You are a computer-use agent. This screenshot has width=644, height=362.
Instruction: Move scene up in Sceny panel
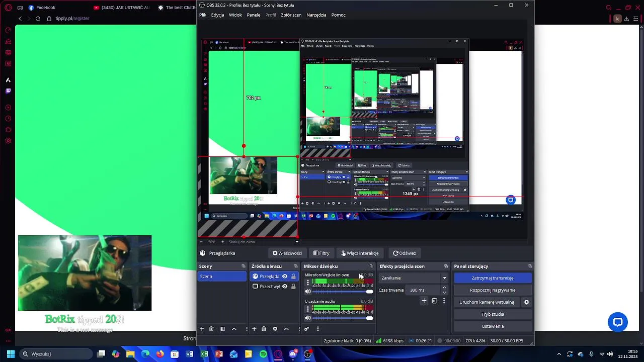(x=234, y=329)
